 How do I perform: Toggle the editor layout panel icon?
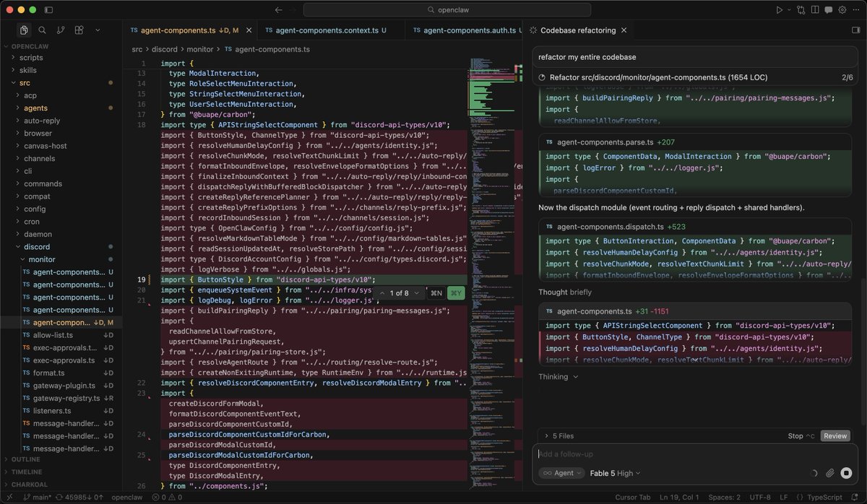coord(815,10)
